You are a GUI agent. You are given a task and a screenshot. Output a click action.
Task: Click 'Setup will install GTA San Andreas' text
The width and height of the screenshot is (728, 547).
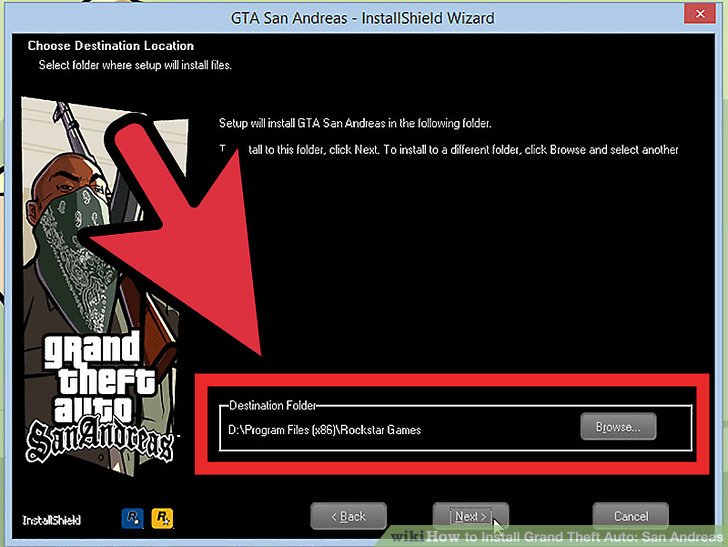pyautogui.click(x=355, y=123)
